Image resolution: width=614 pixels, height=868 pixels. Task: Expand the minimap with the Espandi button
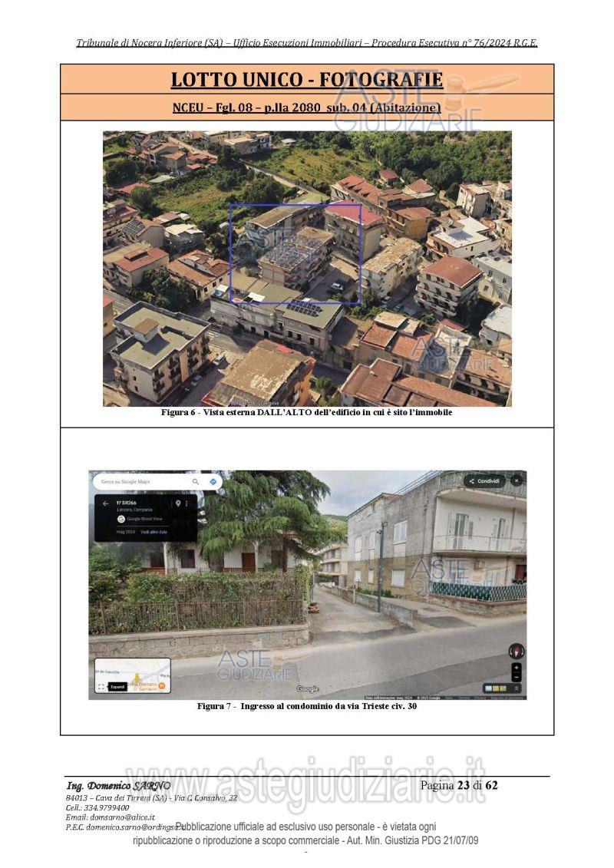[x=117, y=686]
